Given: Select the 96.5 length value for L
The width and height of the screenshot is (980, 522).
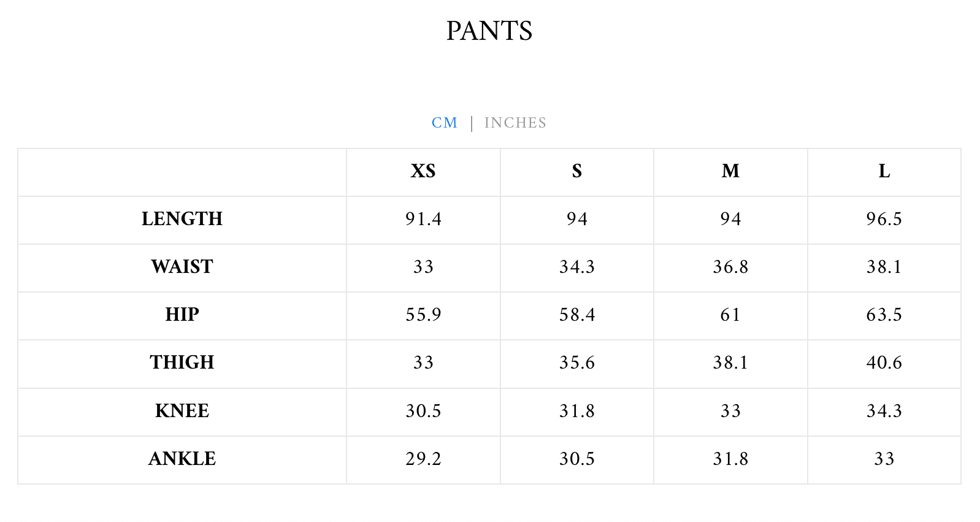Looking at the screenshot, I should point(884,219).
